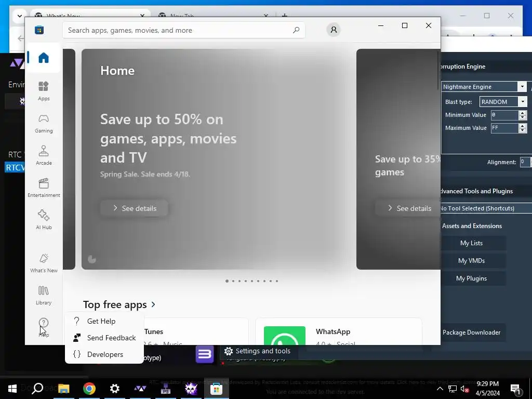Open Google Chrome from the taskbar

pyautogui.click(x=89, y=389)
